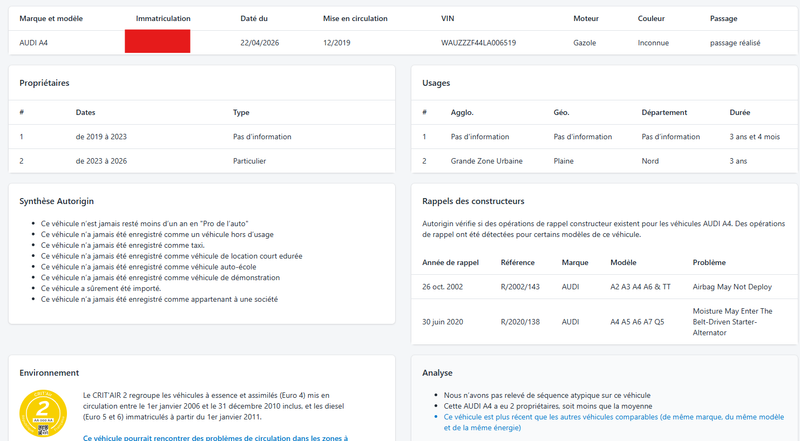Select the VIN number WAUZZZF44LA006519
Screen dimensions: 800x441
478,43
